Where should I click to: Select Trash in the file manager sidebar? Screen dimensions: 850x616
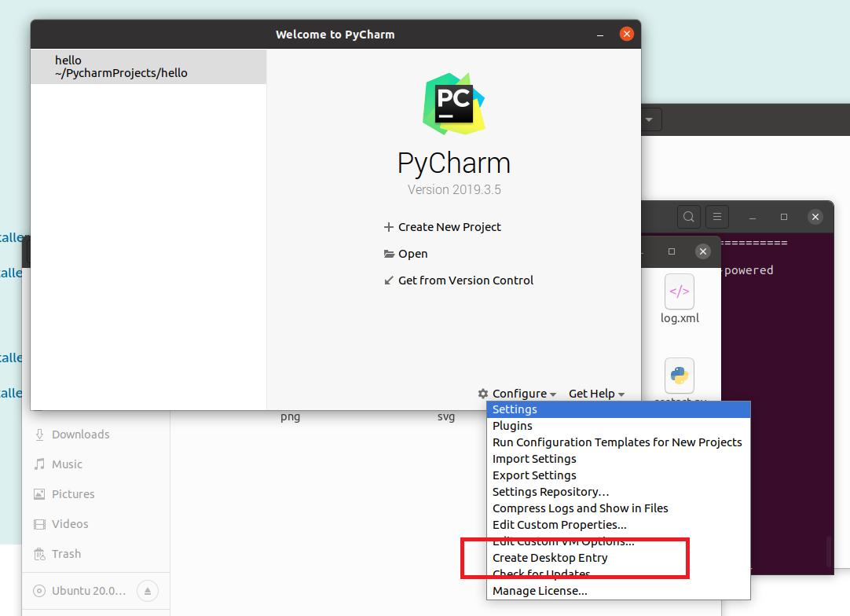coord(65,553)
